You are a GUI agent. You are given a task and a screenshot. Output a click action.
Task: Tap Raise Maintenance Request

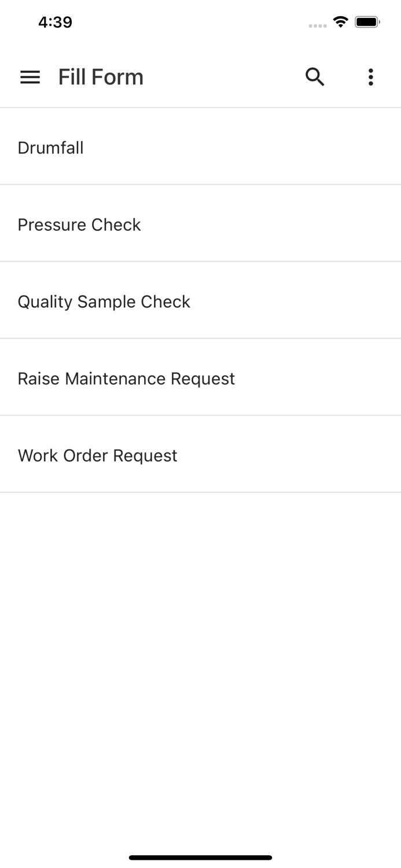pos(127,378)
